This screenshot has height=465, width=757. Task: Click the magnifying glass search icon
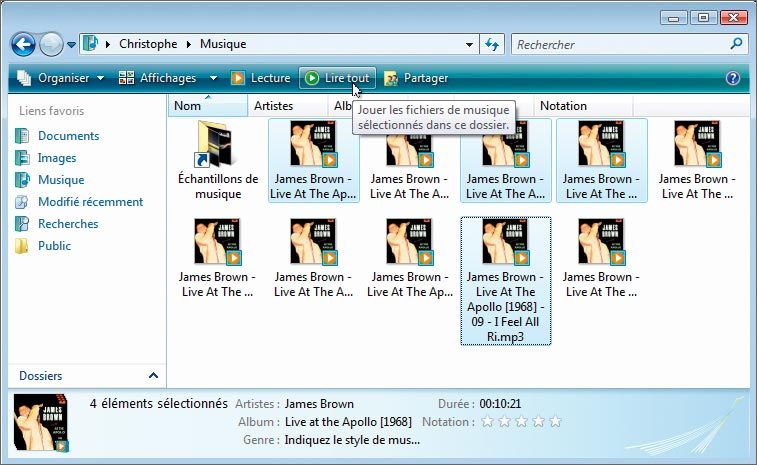pyautogui.click(x=736, y=44)
